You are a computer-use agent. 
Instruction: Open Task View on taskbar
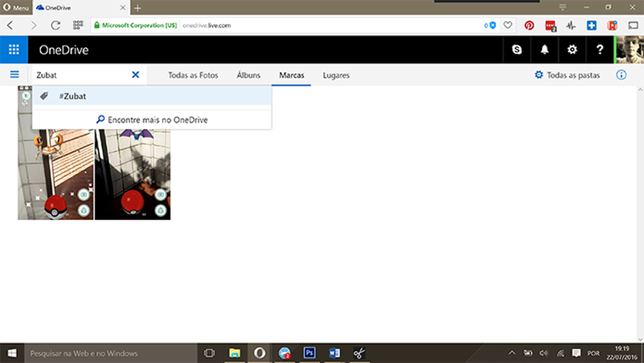point(209,353)
